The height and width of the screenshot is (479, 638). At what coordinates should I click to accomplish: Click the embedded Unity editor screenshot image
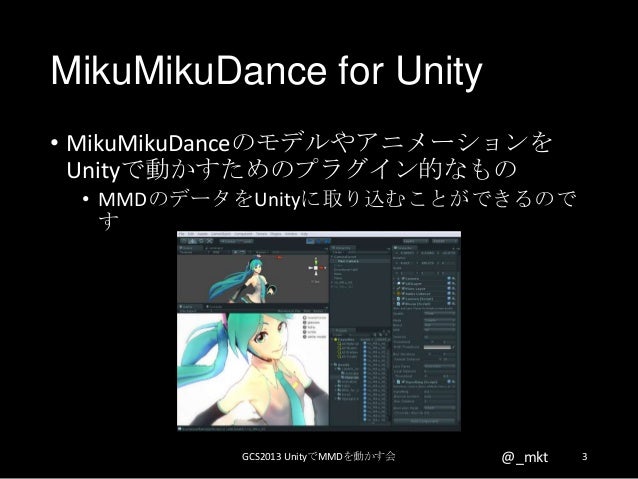point(319,331)
